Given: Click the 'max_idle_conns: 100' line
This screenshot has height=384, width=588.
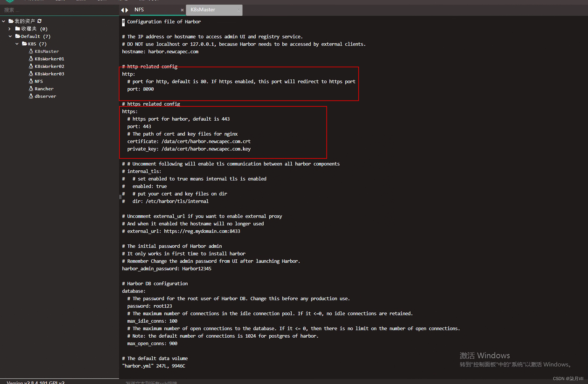Looking at the screenshot, I should pos(152,321).
